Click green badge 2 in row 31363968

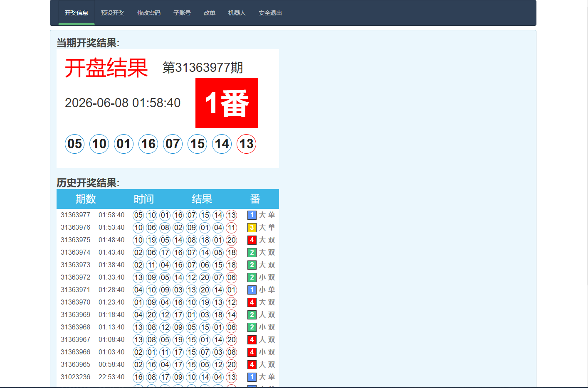[252, 327]
